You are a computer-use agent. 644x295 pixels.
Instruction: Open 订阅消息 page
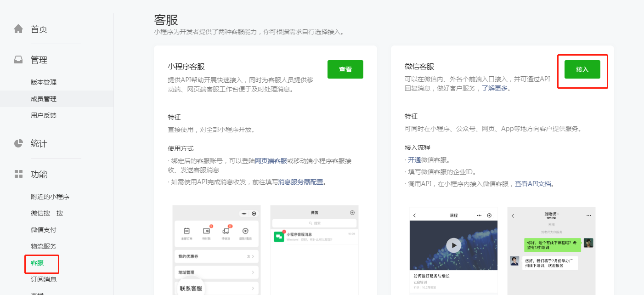tap(44, 279)
